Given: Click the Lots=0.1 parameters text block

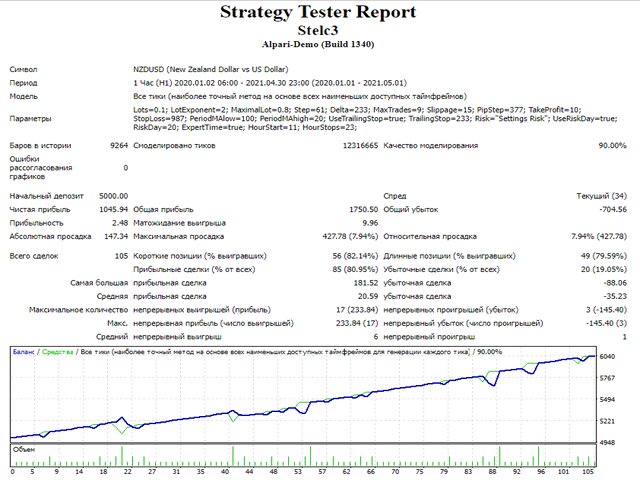Looking at the screenshot, I should [375, 118].
